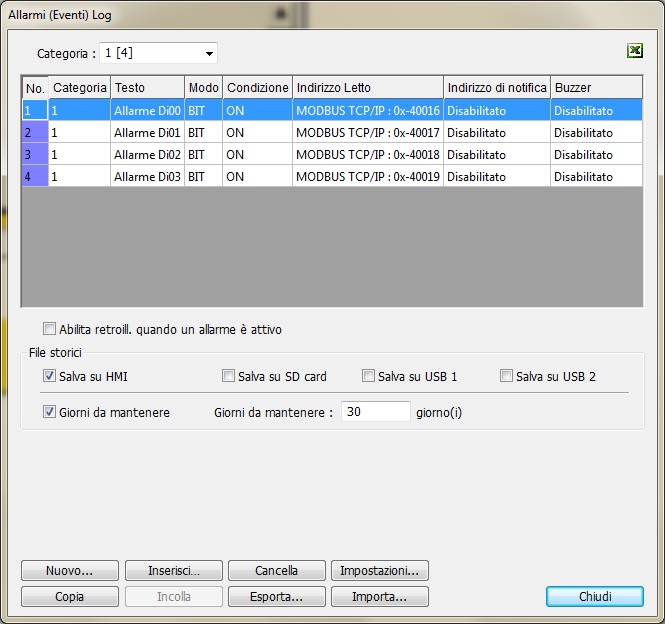The height and width of the screenshot is (624, 665).
Task: Click BIT mode cell of Allarme Di03
Action: pos(204,176)
